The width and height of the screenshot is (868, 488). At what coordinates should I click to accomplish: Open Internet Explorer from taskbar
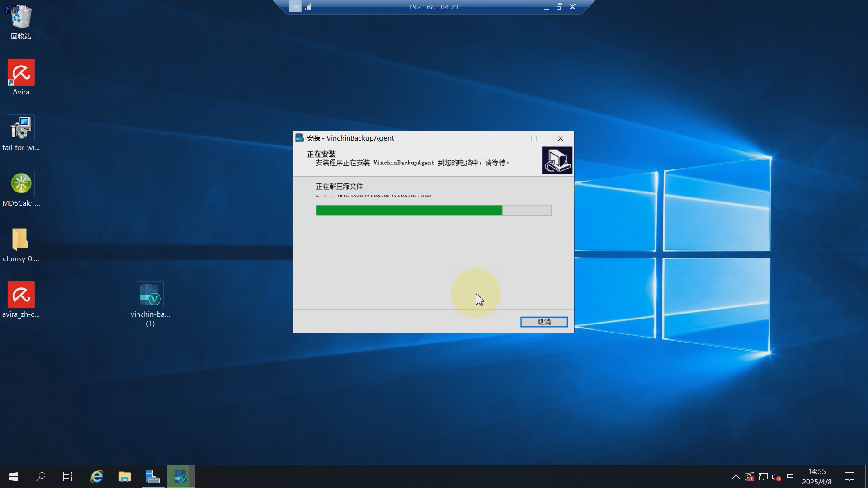[96, 477]
